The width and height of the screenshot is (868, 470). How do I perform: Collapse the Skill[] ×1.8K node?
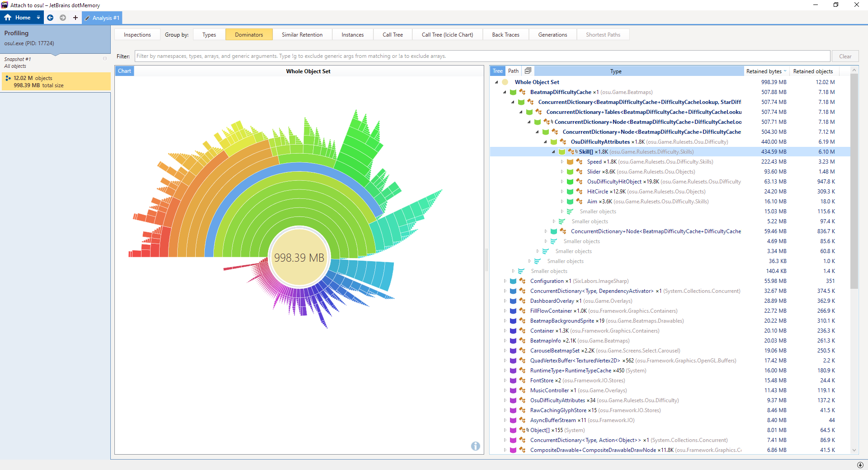click(553, 152)
